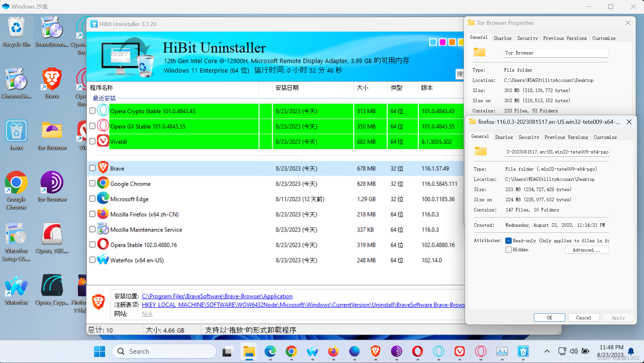Switch to Security tab in firefox properties
644x363 pixels.
529,137
